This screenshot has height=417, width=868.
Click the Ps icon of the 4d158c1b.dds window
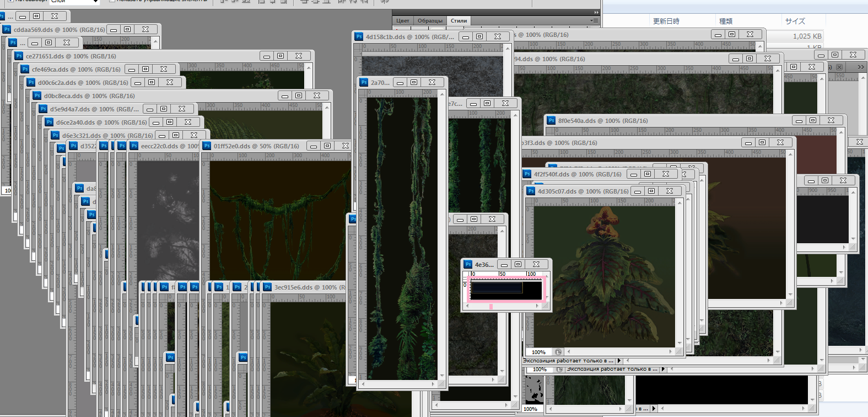pyautogui.click(x=359, y=37)
